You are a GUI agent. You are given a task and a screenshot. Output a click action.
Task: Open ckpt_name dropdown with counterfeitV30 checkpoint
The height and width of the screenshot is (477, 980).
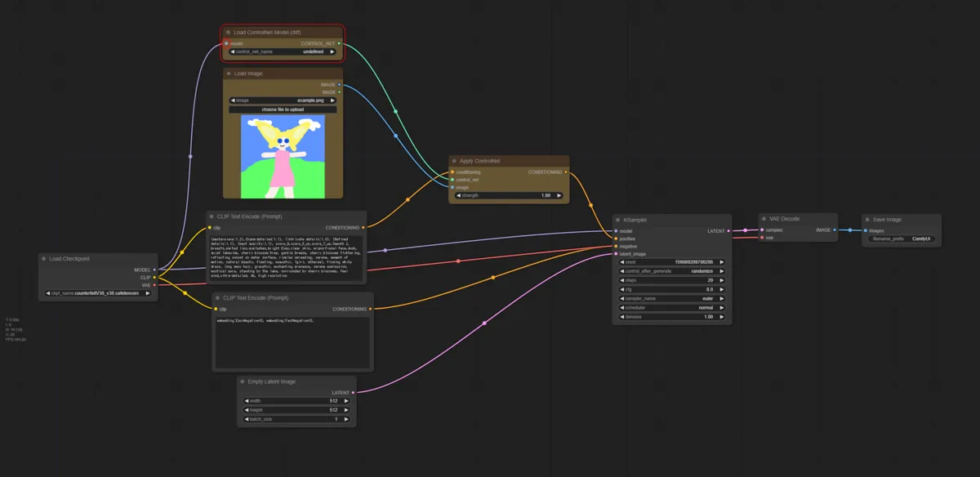[x=99, y=293]
